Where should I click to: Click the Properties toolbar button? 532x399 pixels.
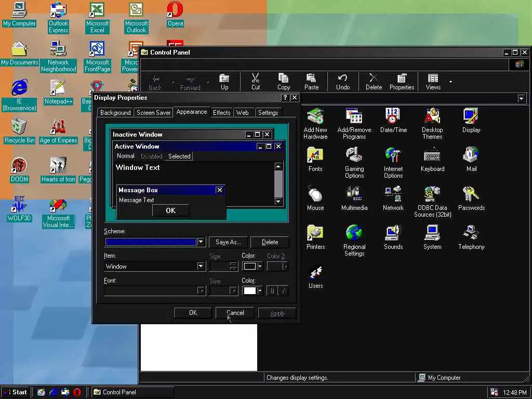402,82
